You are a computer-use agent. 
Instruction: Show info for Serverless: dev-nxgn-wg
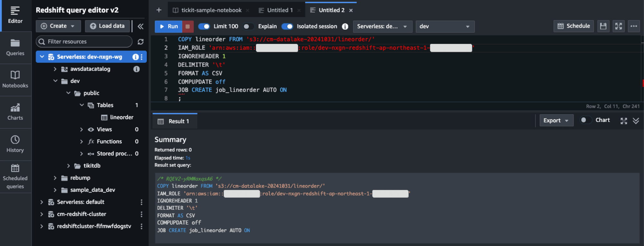point(136,57)
